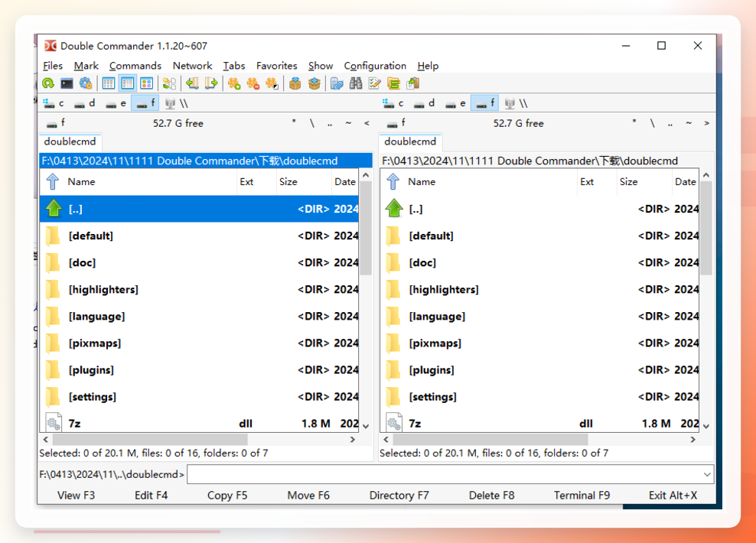Viewport: 756px width, 543px height.
Task: Focus the command line input field
Action: coord(450,475)
